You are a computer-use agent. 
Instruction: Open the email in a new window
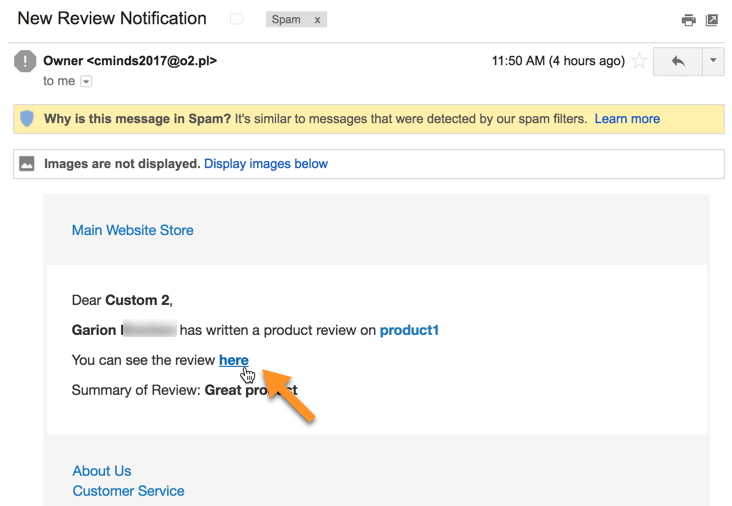[x=712, y=20]
